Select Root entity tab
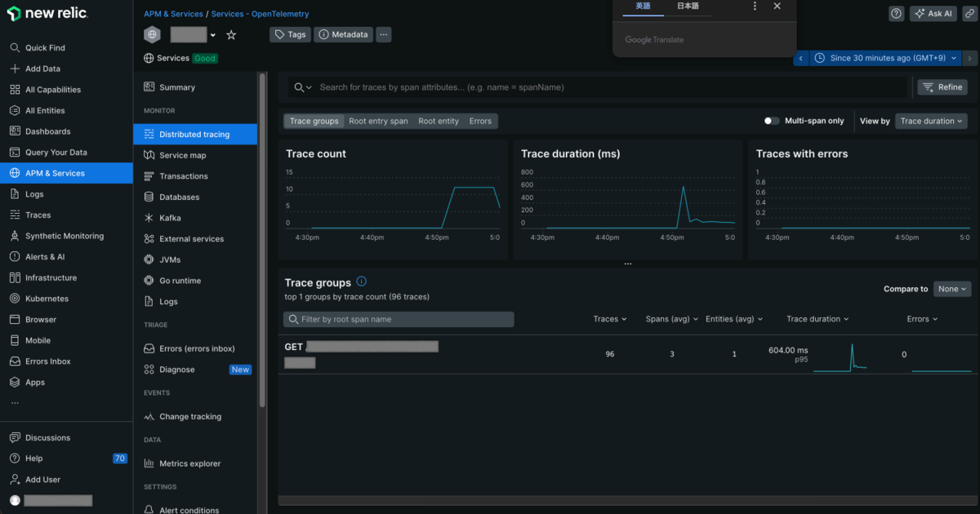This screenshot has height=514, width=980. pyautogui.click(x=439, y=121)
